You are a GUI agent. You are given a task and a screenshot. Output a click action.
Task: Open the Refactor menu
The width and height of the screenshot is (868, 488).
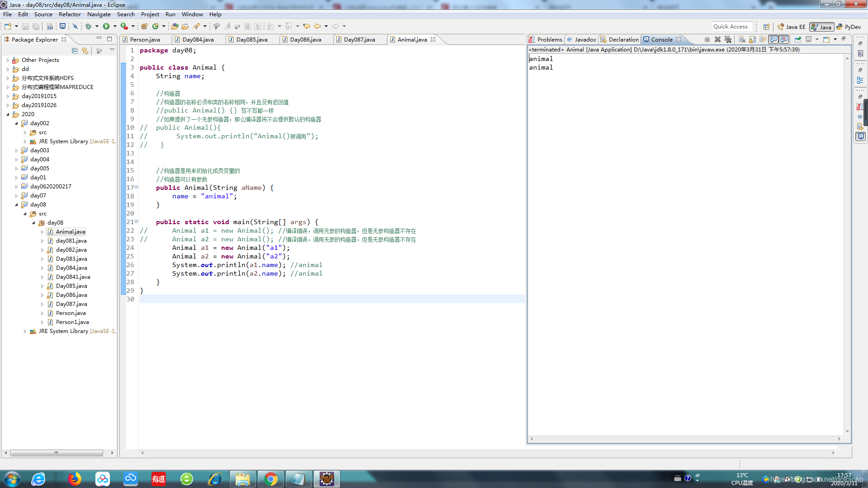pyautogui.click(x=70, y=14)
